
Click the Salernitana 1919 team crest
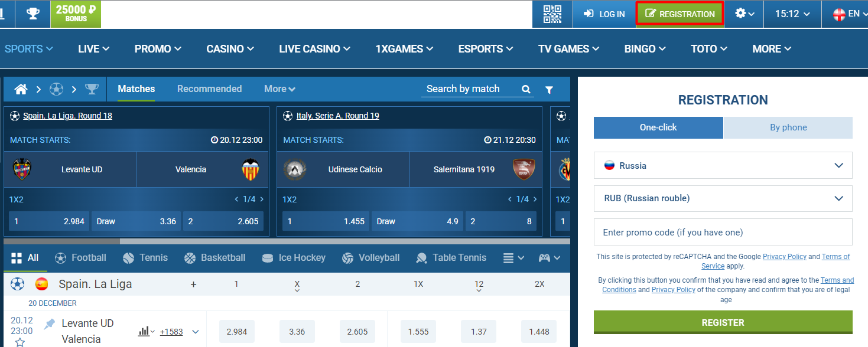pos(523,169)
